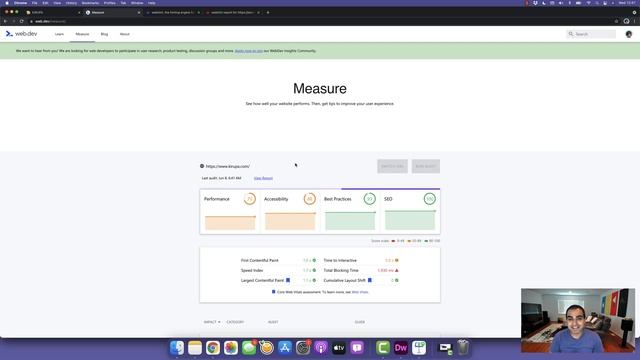Open Apple TV from the dock
Image resolution: width=640 pixels, height=360 pixels.
click(339, 348)
